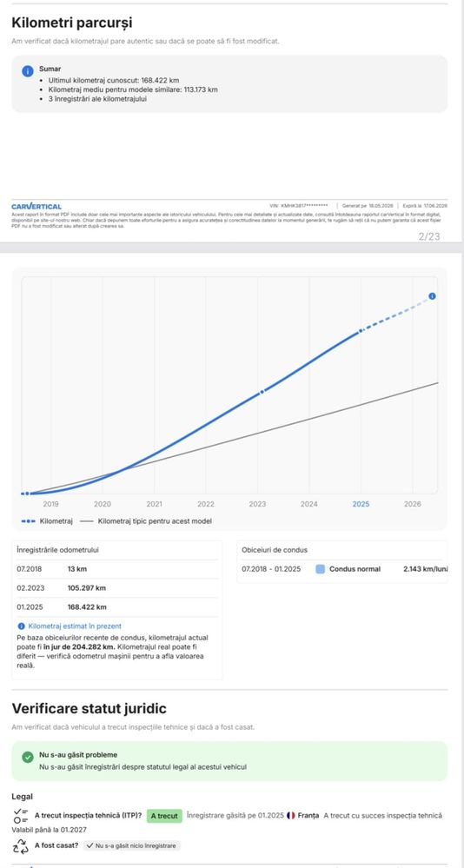The height and width of the screenshot is (868, 464).
Task: Click the Kilometraj estimat în prezent link
Action: pos(75,626)
